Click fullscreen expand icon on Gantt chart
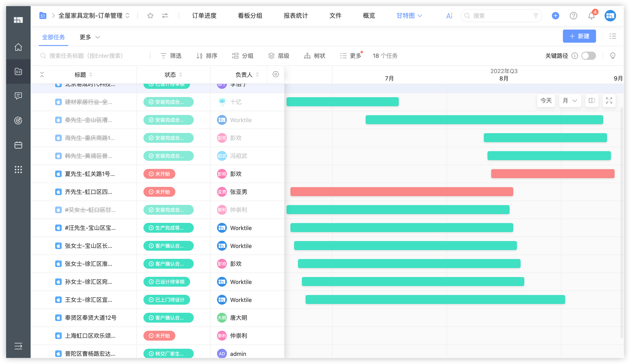The height and width of the screenshot is (364, 630). [609, 101]
